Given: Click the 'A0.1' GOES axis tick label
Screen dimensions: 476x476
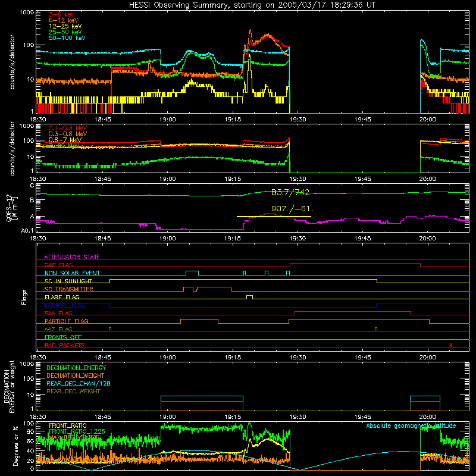Looking at the screenshot, I should 27,231.
